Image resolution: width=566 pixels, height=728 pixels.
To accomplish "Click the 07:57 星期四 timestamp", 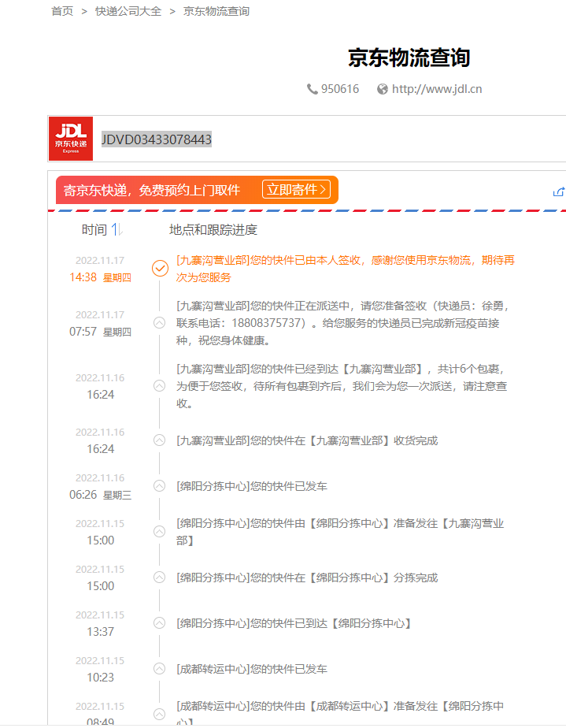I will coord(100,332).
